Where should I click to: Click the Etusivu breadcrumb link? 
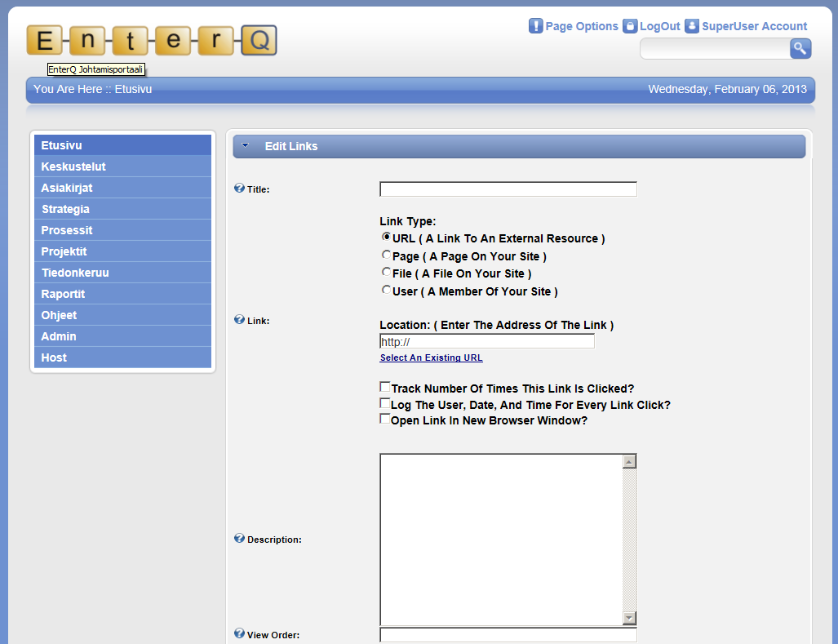(x=133, y=89)
